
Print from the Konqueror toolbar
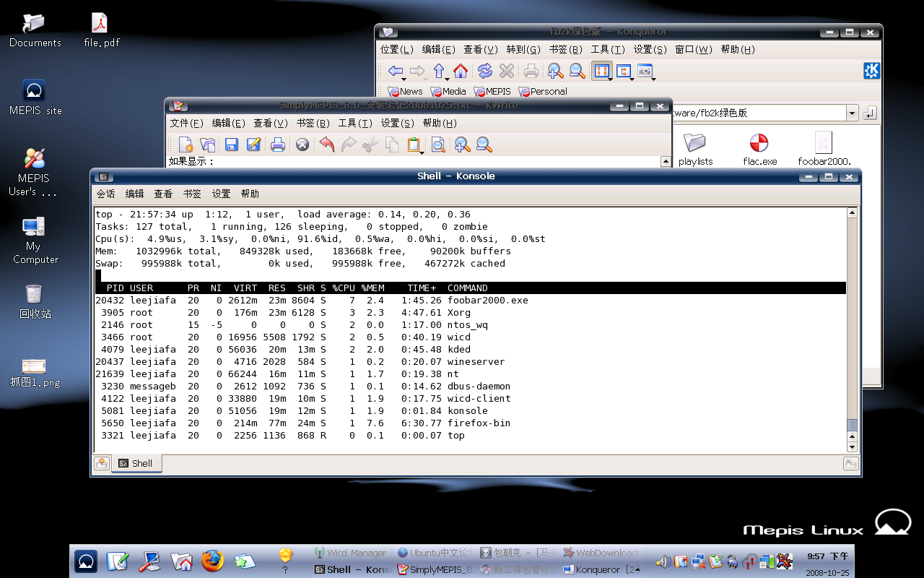[531, 71]
